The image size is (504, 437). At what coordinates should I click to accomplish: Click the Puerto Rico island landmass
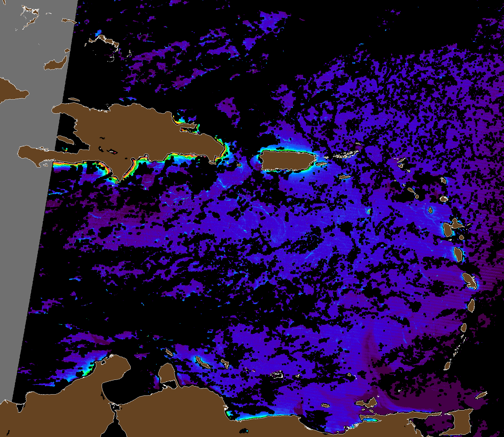click(x=287, y=160)
